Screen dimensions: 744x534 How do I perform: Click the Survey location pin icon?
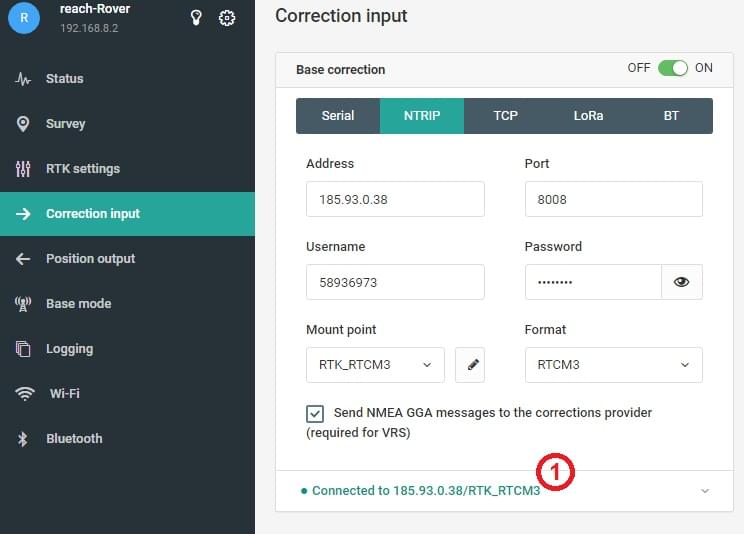[x=23, y=124]
